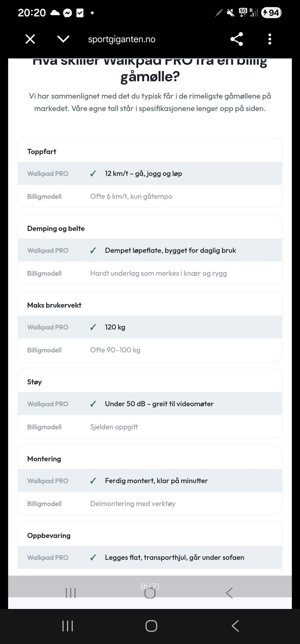The image size is (300, 644).
Task: Tap the cloud icon in status bar
Action: coord(55,13)
